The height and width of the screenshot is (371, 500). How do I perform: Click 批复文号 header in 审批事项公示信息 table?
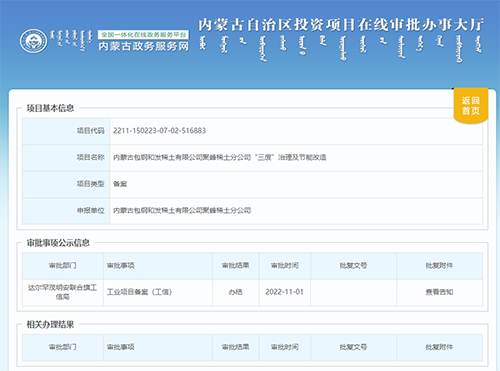(x=353, y=266)
